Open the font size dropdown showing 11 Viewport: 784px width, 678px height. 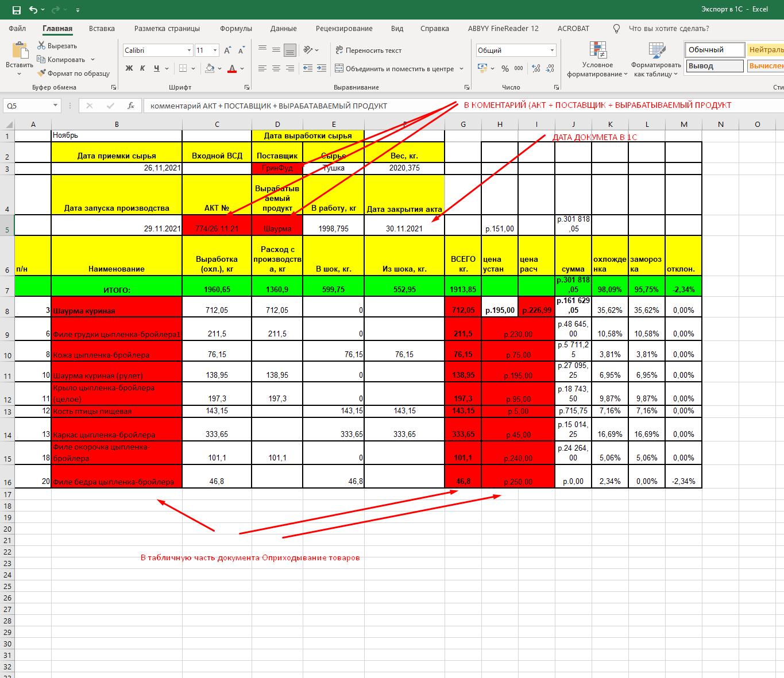coord(215,51)
